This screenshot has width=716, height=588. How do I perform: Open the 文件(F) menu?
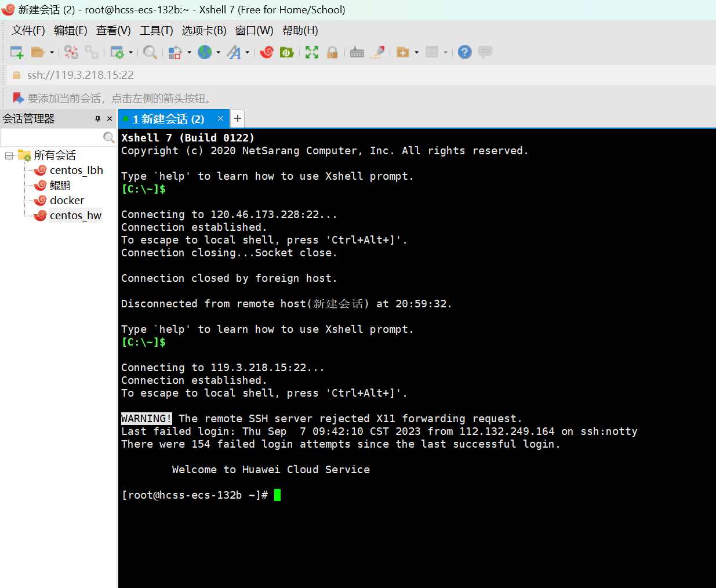pos(28,31)
